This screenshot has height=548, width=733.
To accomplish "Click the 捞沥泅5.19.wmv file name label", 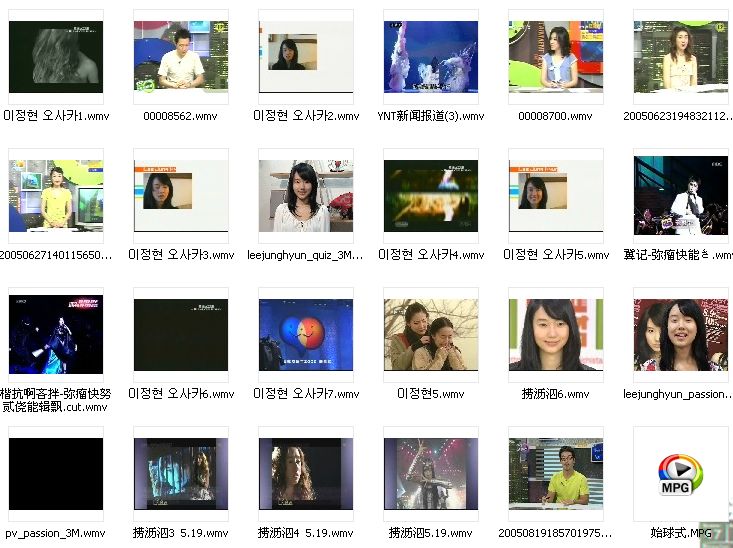I will click(431, 533).
